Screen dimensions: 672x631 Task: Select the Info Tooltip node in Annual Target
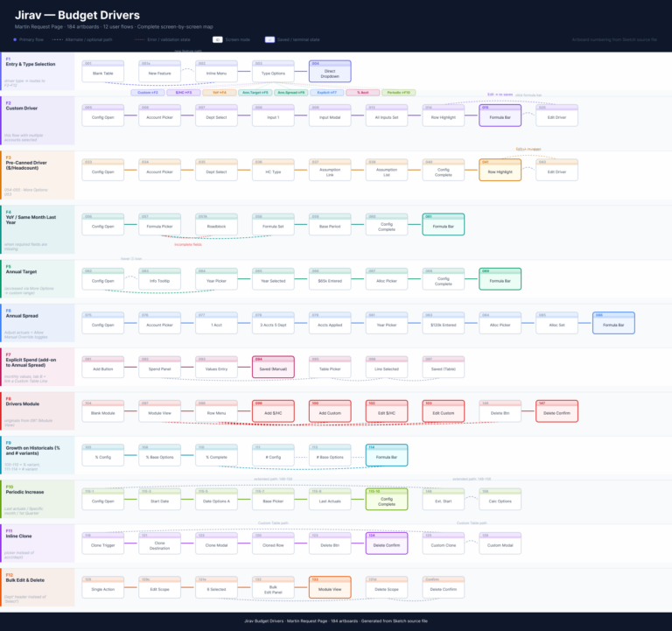[159, 281]
